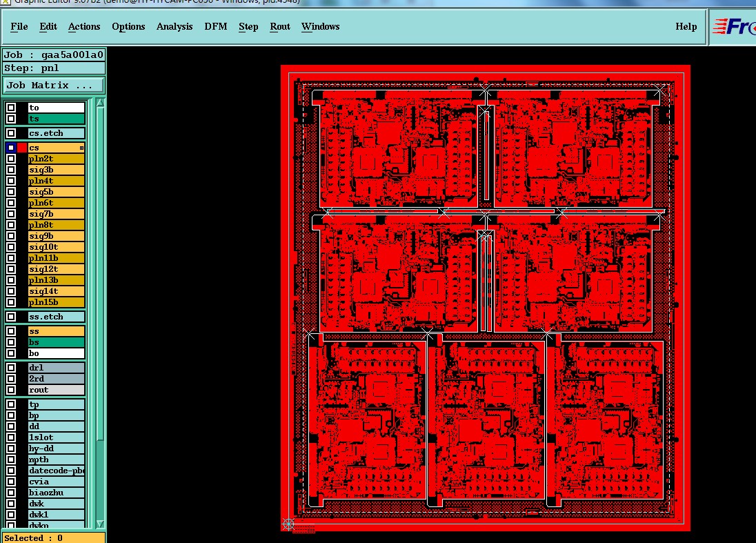The image size is (756, 543).
Task: Open the Rout menu
Action: [279, 26]
